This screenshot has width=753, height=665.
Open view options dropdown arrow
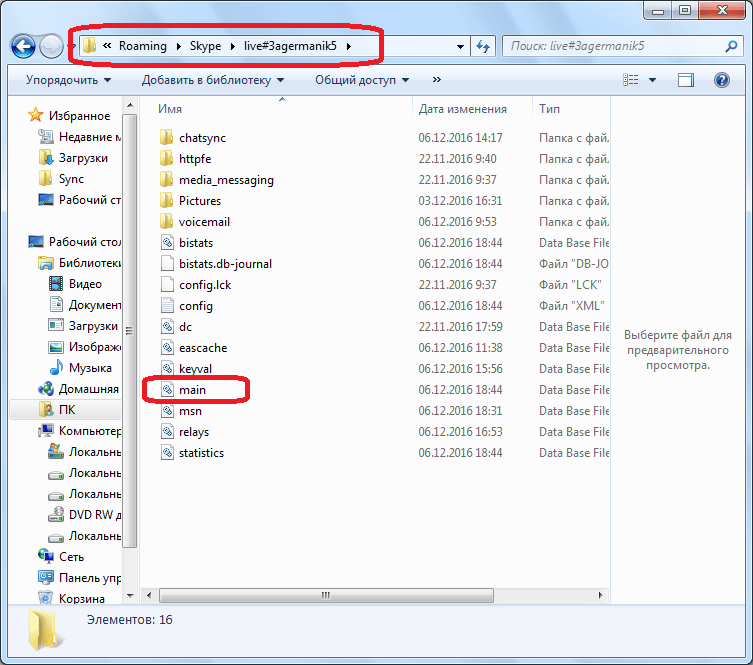point(652,80)
